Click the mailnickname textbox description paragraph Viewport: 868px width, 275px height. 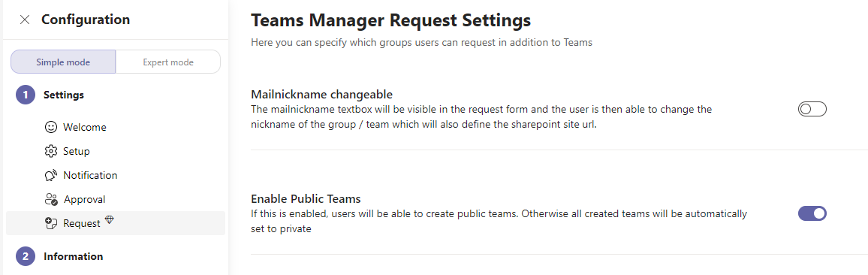pos(481,117)
